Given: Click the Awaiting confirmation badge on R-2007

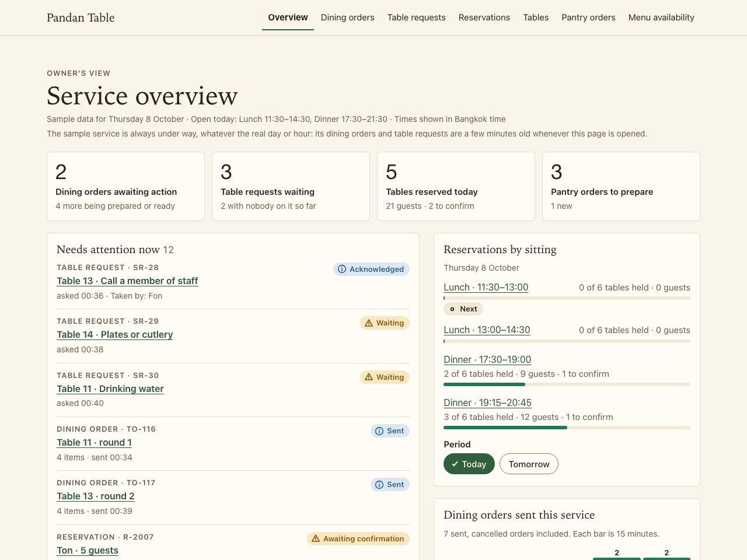Looking at the screenshot, I should (x=358, y=539).
